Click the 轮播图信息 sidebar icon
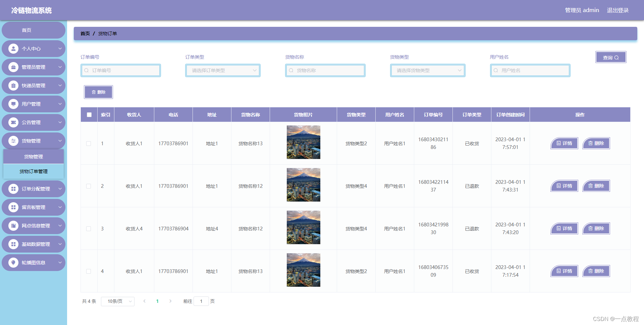 tap(13, 263)
